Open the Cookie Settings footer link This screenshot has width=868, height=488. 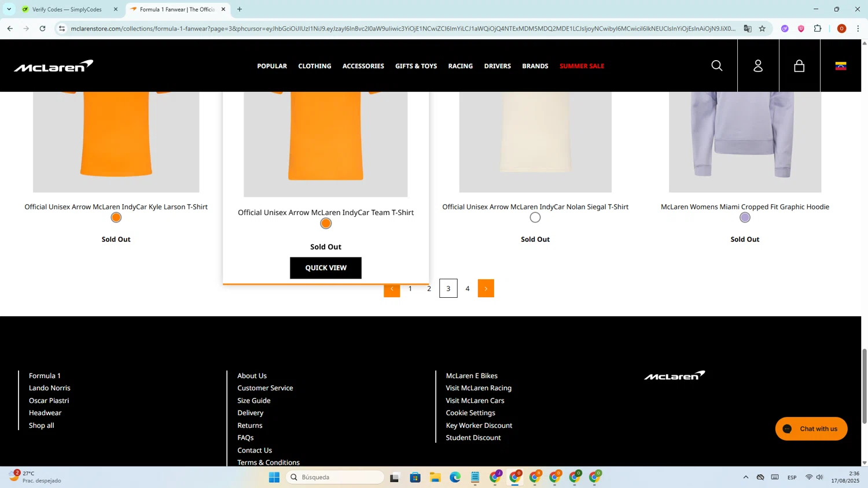470,413
